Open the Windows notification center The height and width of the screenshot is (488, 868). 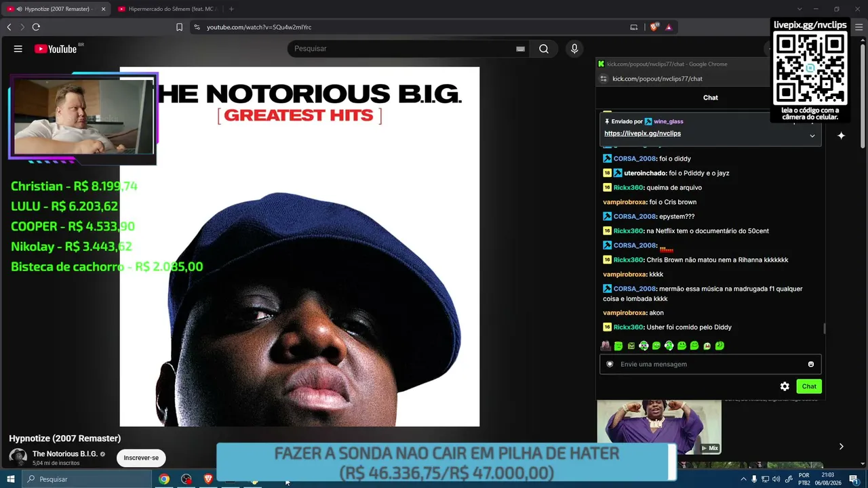tap(854, 479)
